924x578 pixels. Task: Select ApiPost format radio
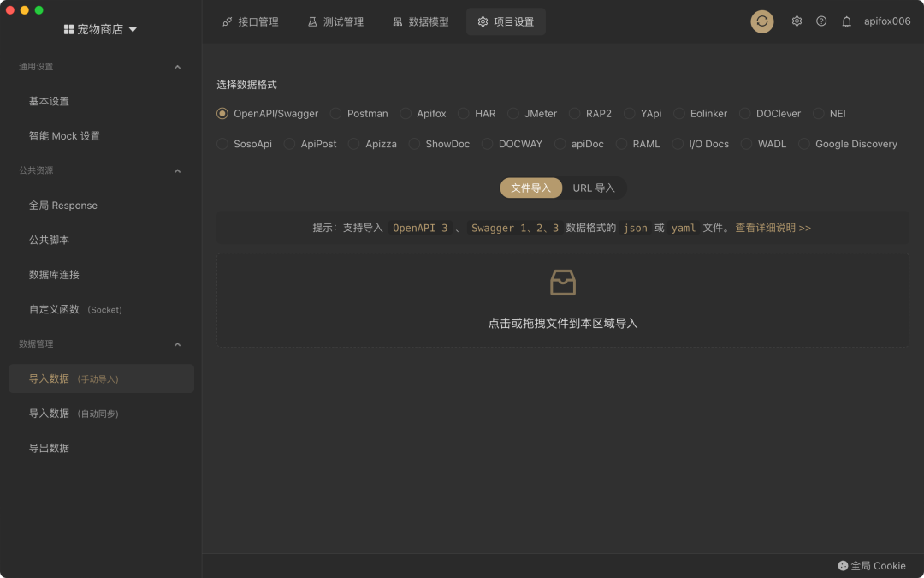(289, 144)
